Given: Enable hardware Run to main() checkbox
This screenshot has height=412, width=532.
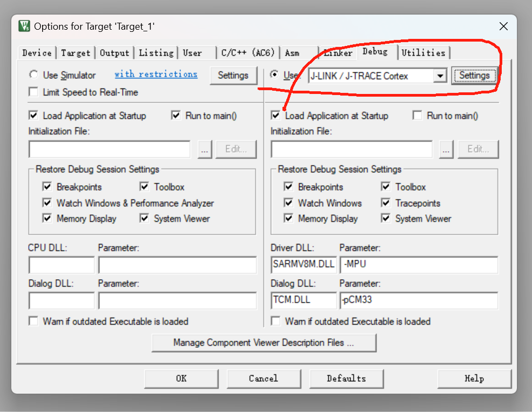Looking at the screenshot, I should point(417,116).
